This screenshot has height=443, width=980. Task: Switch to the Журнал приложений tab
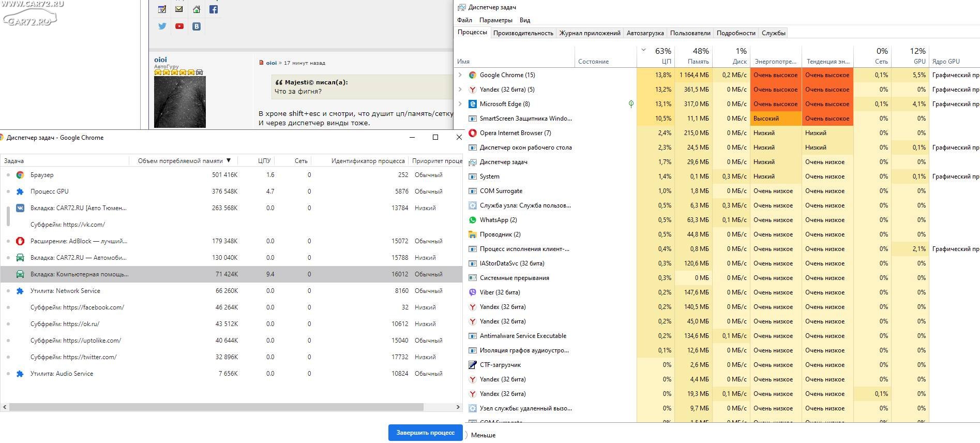coord(590,33)
